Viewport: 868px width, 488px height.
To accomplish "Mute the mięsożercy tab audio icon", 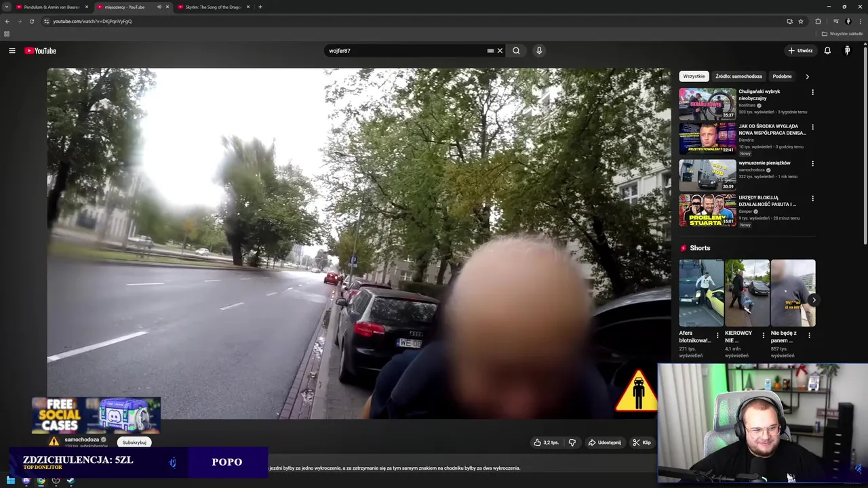I will pos(159,7).
